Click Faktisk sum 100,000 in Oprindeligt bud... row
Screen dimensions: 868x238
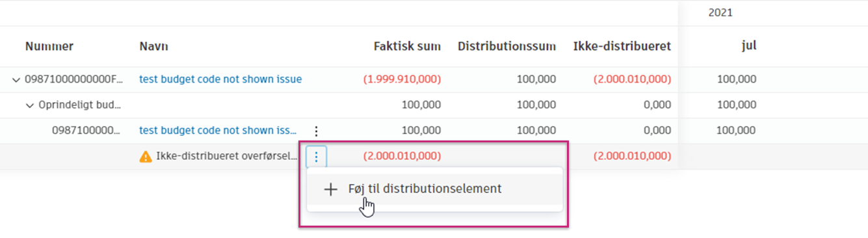click(421, 105)
